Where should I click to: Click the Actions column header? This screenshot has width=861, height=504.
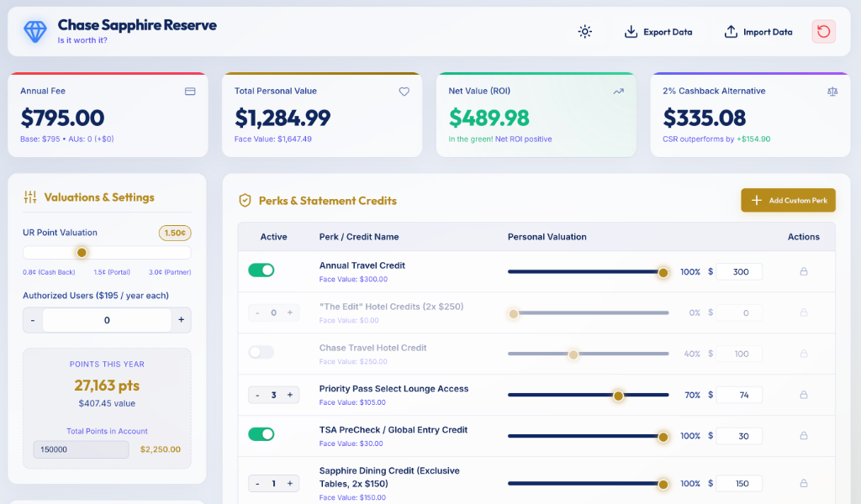803,237
